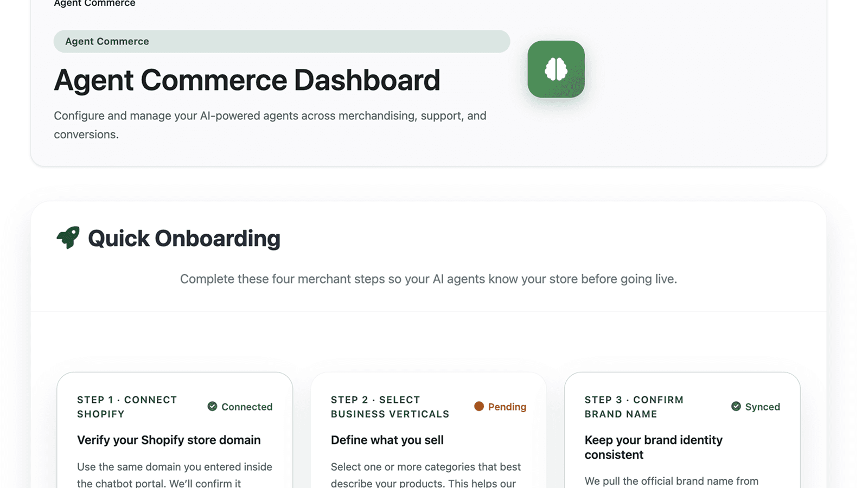
Task: Select the 'Define what you sell' heading
Action: click(387, 440)
